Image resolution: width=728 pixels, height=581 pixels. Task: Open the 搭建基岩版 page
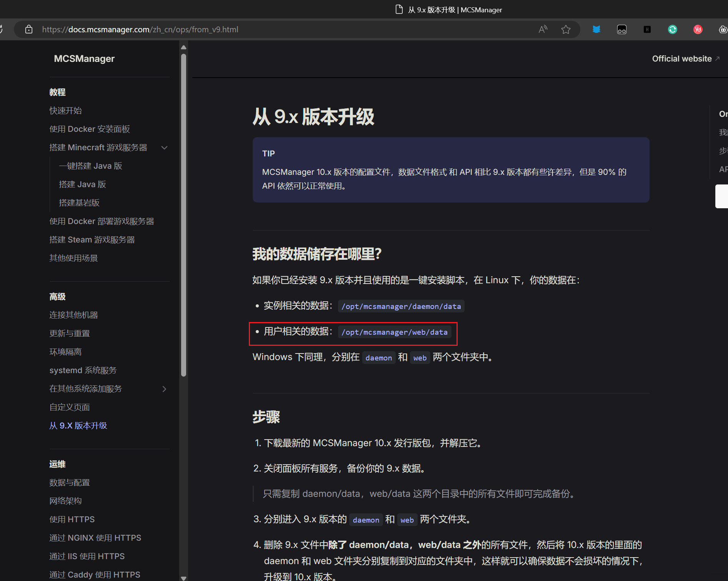79,203
